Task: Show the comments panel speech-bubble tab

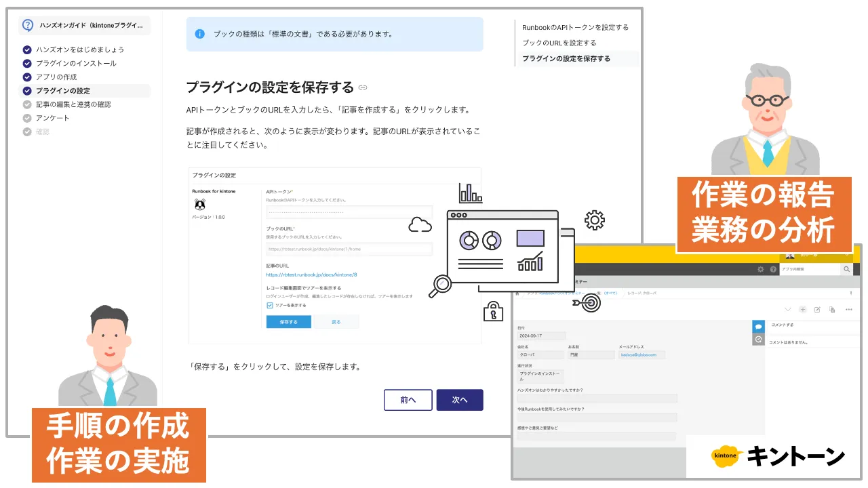Action: point(758,326)
